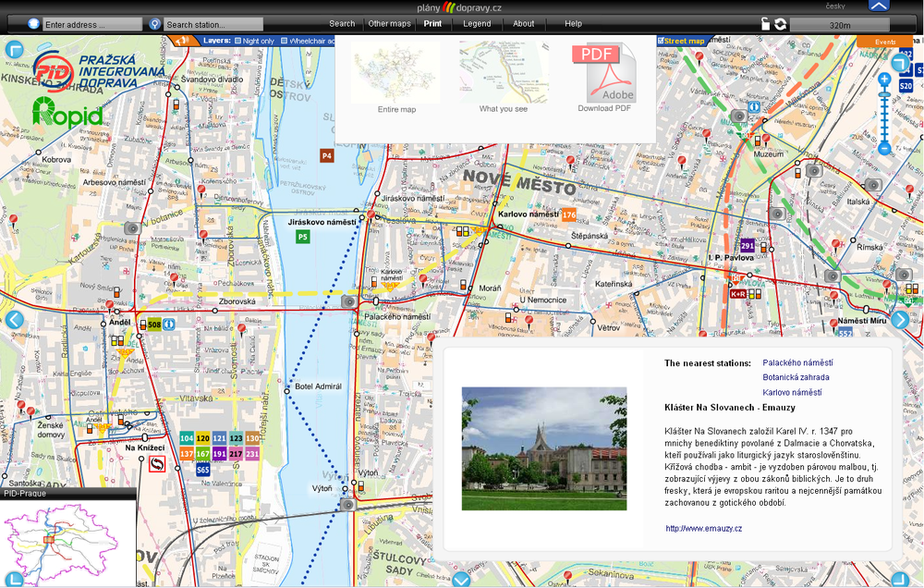Open the www.emauzy.cz link

tap(703, 529)
